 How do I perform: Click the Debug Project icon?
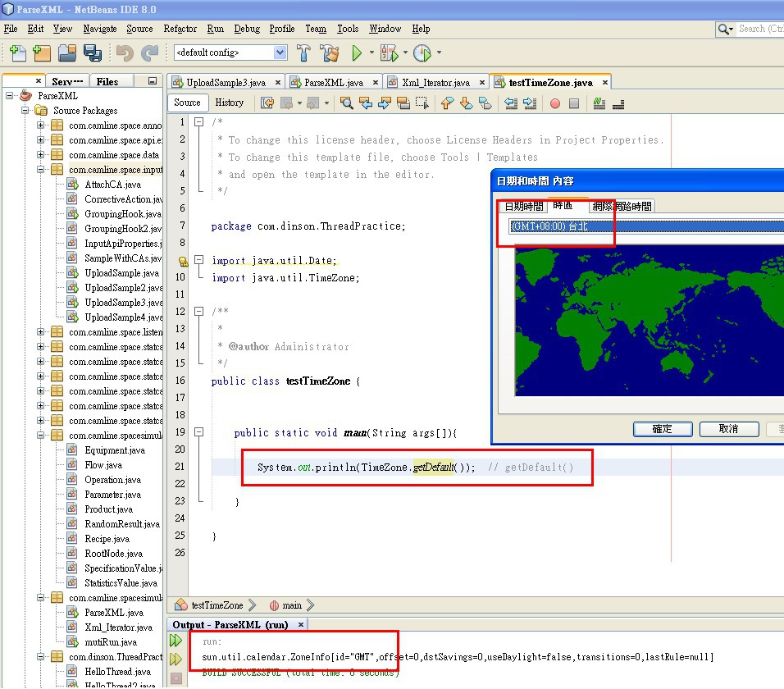(390, 52)
